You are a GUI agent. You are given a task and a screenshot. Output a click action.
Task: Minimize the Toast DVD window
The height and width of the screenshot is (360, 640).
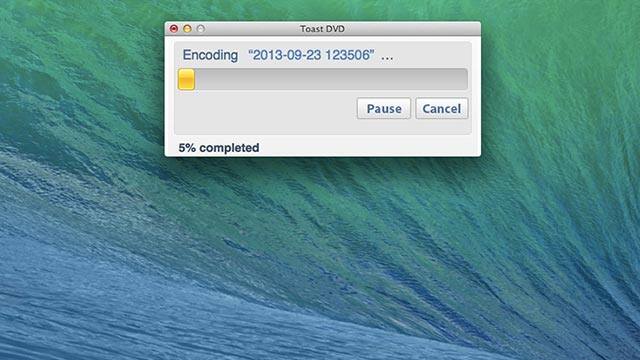pos(187,29)
